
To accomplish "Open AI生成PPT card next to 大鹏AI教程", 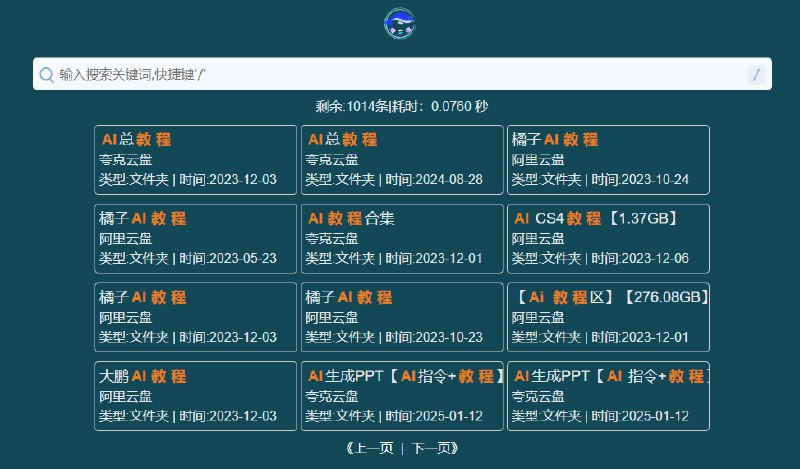I will pos(401,396).
